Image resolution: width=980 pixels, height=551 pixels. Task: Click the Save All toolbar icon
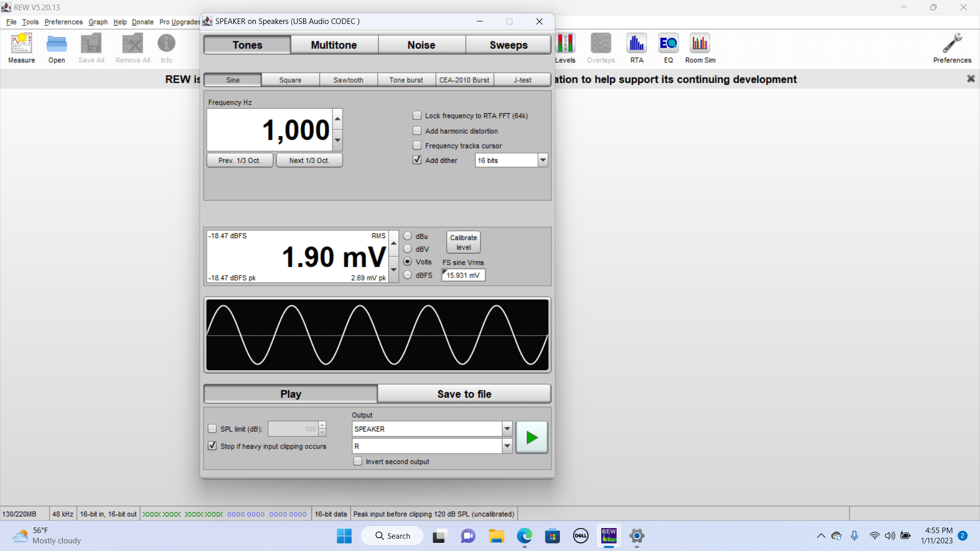click(91, 48)
